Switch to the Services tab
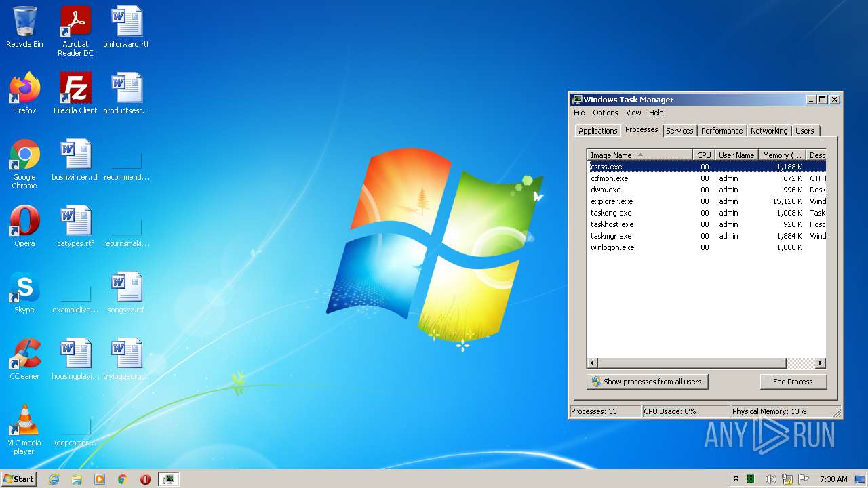 pyautogui.click(x=679, y=131)
